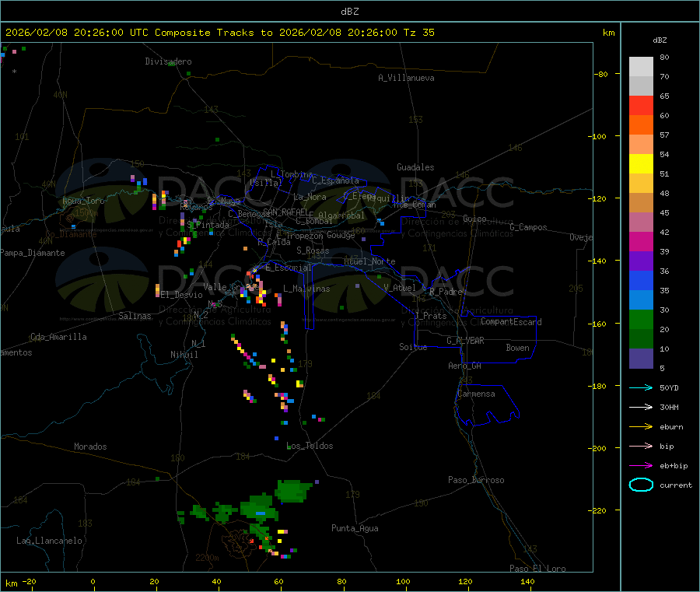Click the G_Campos map label
The width and height of the screenshot is (700, 592).
tap(528, 227)
